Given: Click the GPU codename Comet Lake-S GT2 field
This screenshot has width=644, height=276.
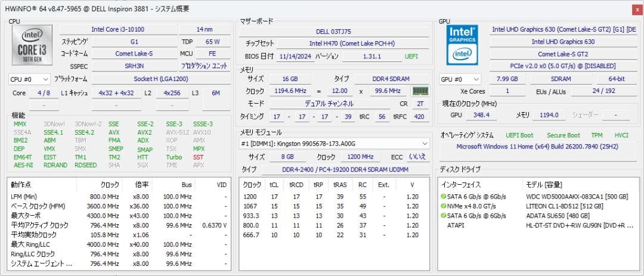Looking at the screenshot, I should [563, 54].
